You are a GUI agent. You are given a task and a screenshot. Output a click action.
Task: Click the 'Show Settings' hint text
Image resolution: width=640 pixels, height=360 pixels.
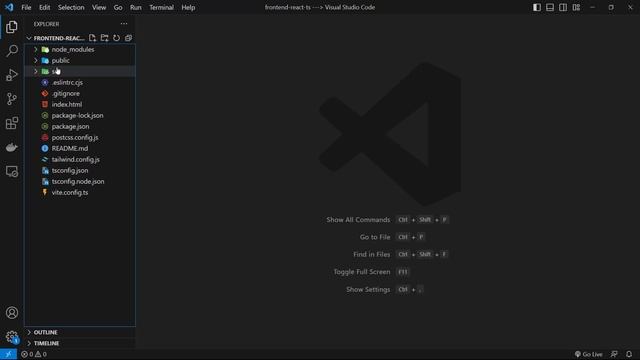pyautogui.click(x=368, y=289)
